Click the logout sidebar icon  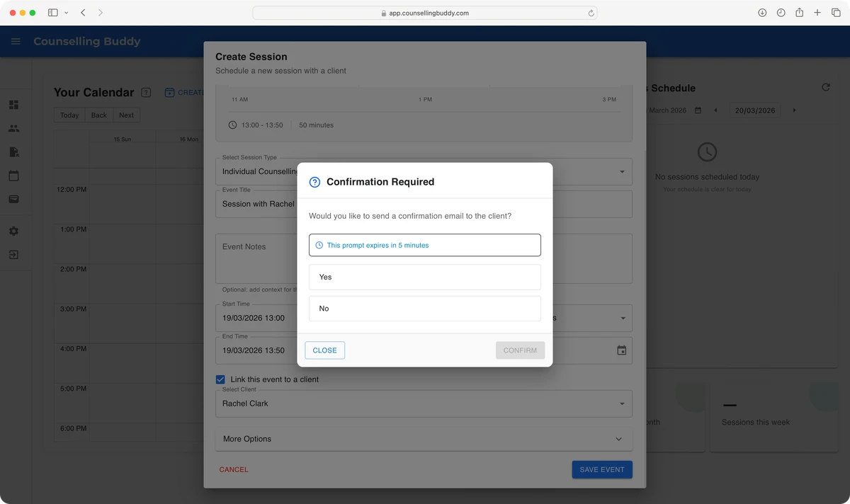[13, 255]
